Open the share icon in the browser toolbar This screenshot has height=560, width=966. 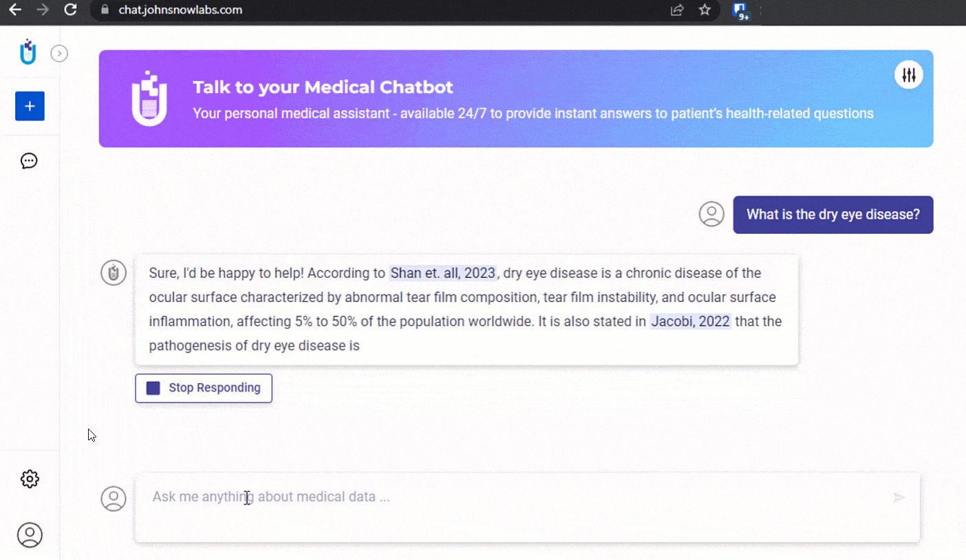[x=676, y=10]
